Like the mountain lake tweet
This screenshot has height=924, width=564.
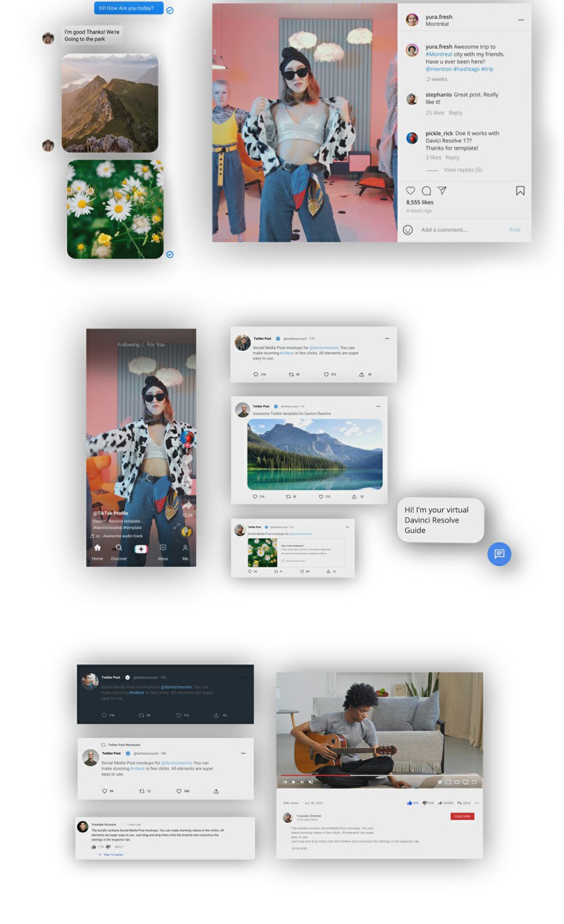(321, 497)
